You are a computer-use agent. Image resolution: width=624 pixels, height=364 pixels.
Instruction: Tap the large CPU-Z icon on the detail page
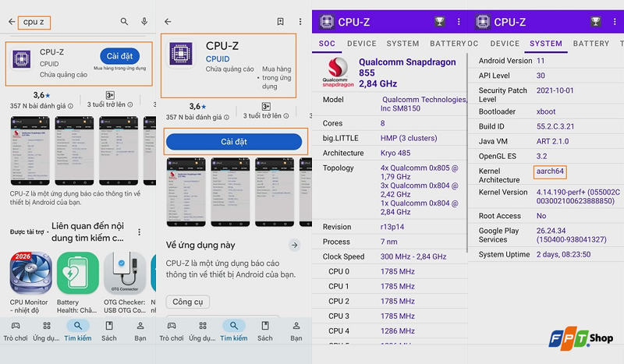pyautogui.click(x=181, y=54)
